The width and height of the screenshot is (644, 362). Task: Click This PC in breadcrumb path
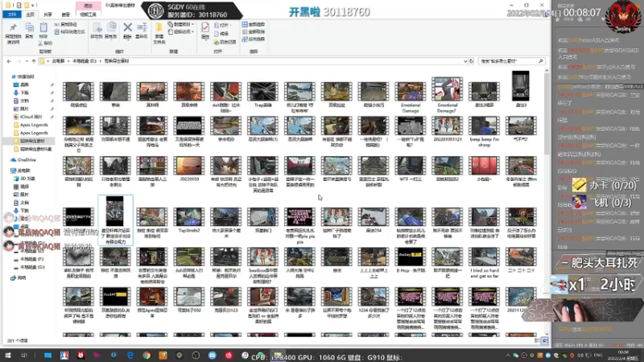click(58, 61)
